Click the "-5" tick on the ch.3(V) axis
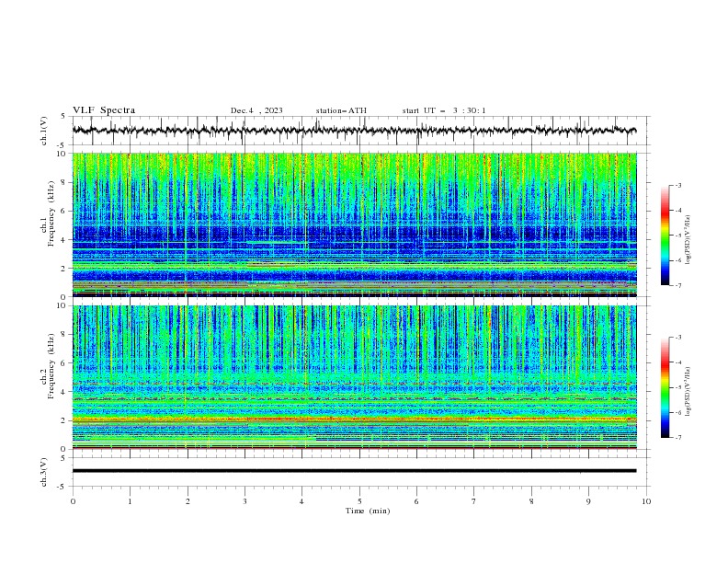This screenshot has width=728, height=563. tap(63, 487)
